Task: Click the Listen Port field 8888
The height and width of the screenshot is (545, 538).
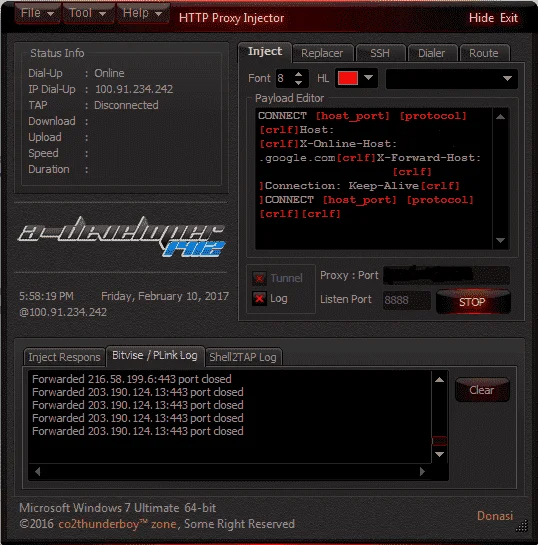Action: click(x=407, y=300)
